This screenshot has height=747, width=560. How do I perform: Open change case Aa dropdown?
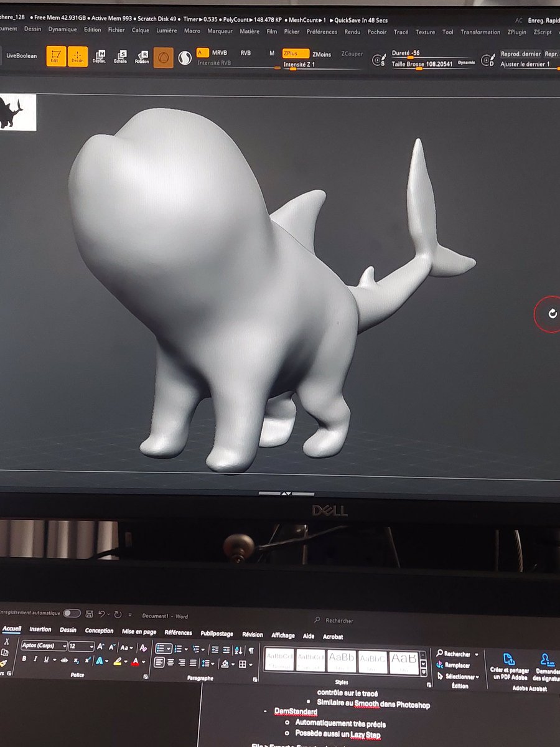point(126,647)
